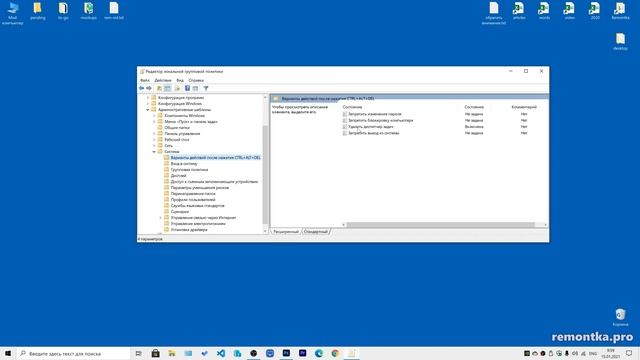The image size is (640, 360).
Task: Click the Task View taskbar button
Action: [139, 353]
